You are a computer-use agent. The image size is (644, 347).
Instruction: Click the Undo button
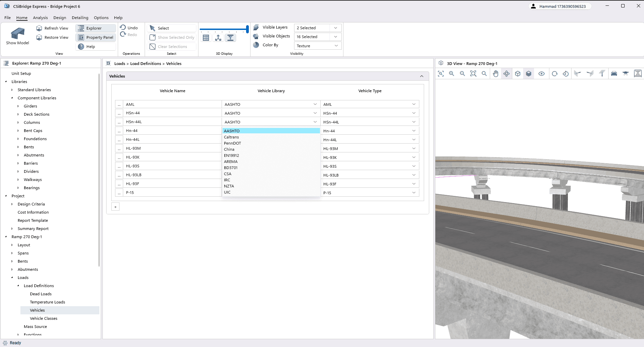(129, 27)
